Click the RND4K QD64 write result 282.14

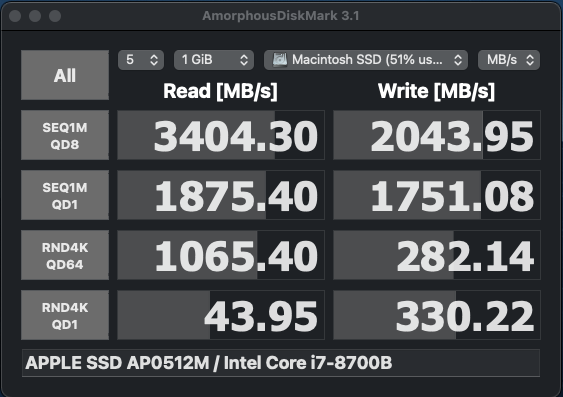tap(437, 255)
